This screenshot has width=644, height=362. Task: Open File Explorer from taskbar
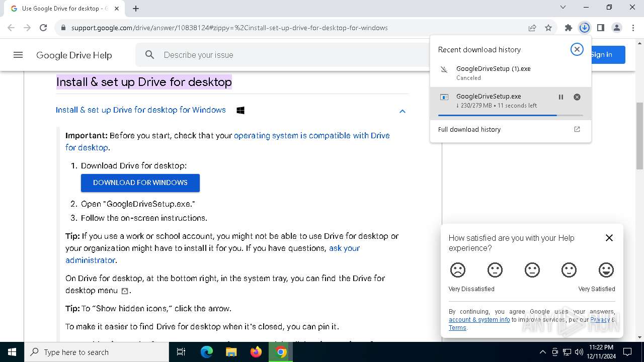pos(231,352)
